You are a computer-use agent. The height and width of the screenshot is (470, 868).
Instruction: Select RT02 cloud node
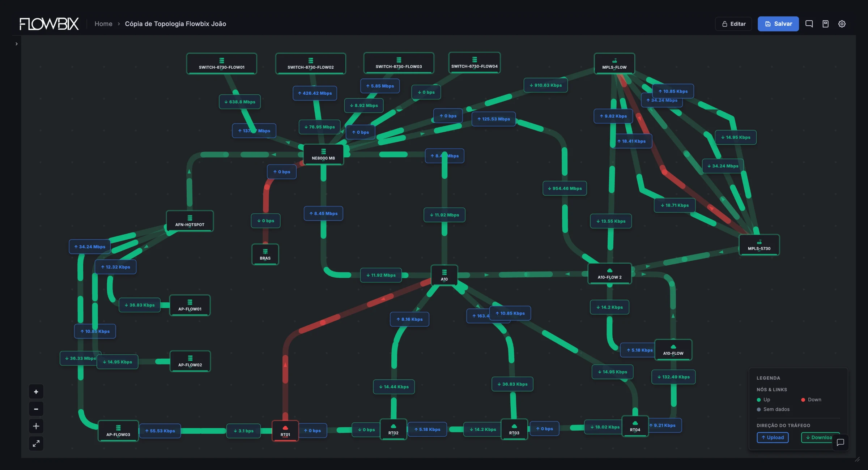tap(393, 430)
